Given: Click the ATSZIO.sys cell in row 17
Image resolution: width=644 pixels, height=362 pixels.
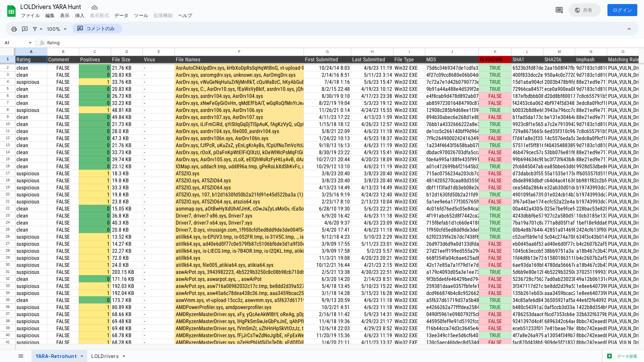Looking at the screenshot, I should 239,173.
